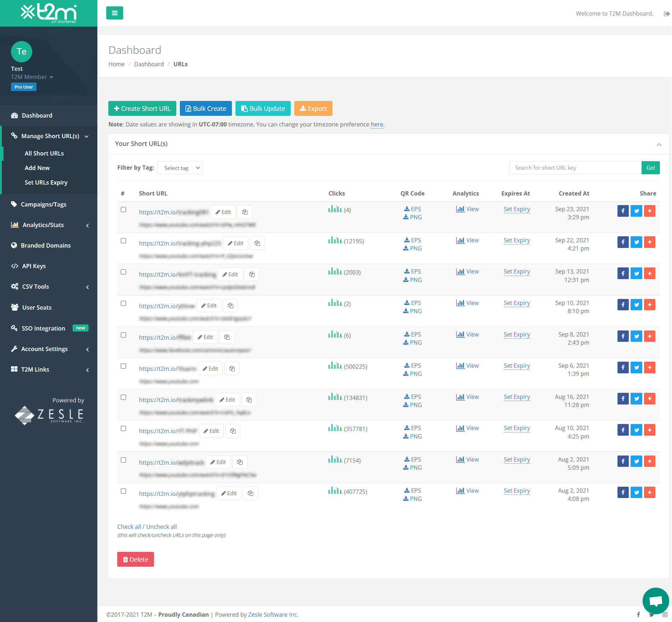Screen dimensions: 672x622
Task: Check the checkbox for first short URL
Action: (x=123, y=209)
